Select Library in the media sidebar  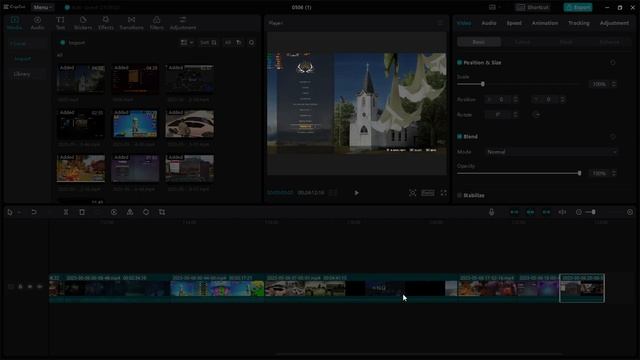(22, 74)
